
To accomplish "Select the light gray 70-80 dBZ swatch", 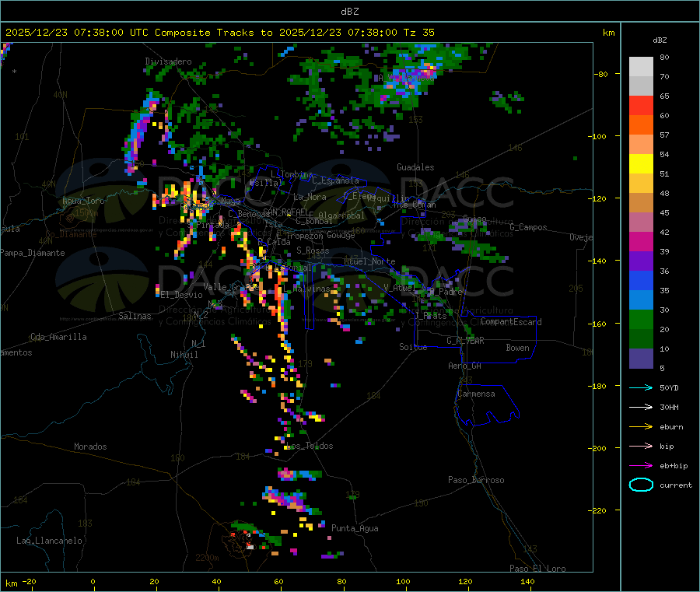I will tap(641, 67).
